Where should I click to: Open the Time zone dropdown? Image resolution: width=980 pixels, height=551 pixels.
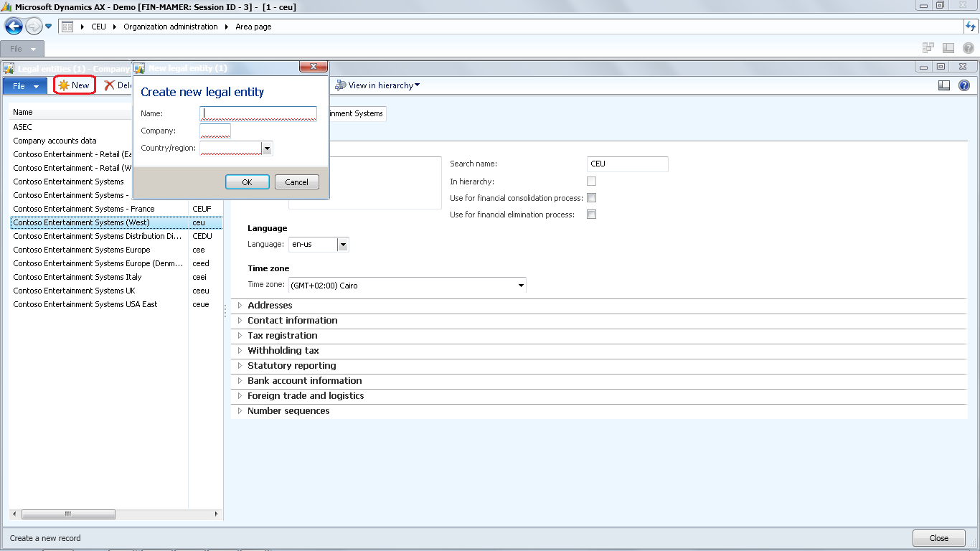521,286
